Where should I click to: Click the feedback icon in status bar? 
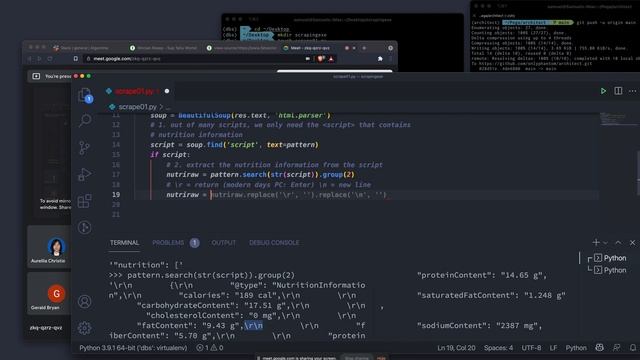click(616, 348)
